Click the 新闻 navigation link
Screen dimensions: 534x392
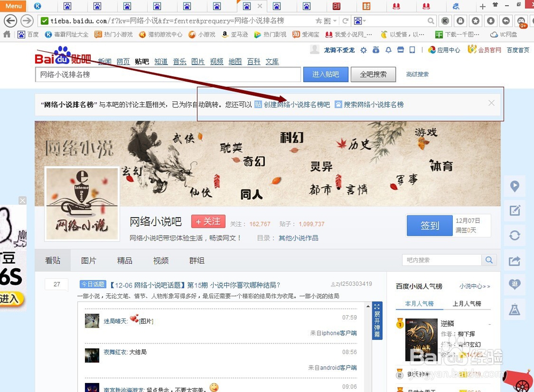pos(105,61)
